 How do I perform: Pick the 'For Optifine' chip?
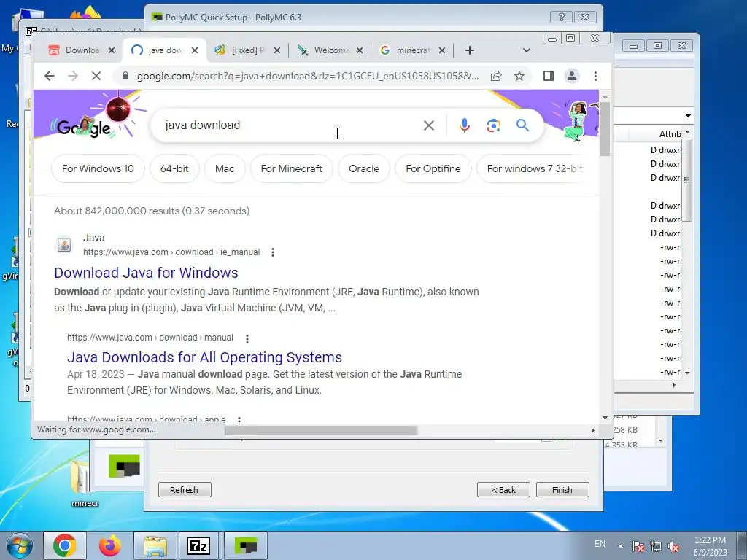click(x=433, y=168)
